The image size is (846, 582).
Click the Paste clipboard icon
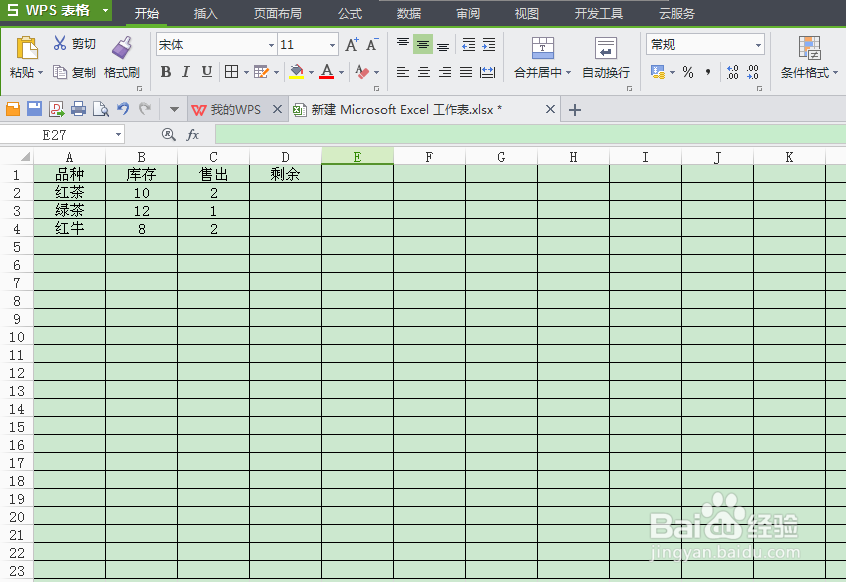26,47
